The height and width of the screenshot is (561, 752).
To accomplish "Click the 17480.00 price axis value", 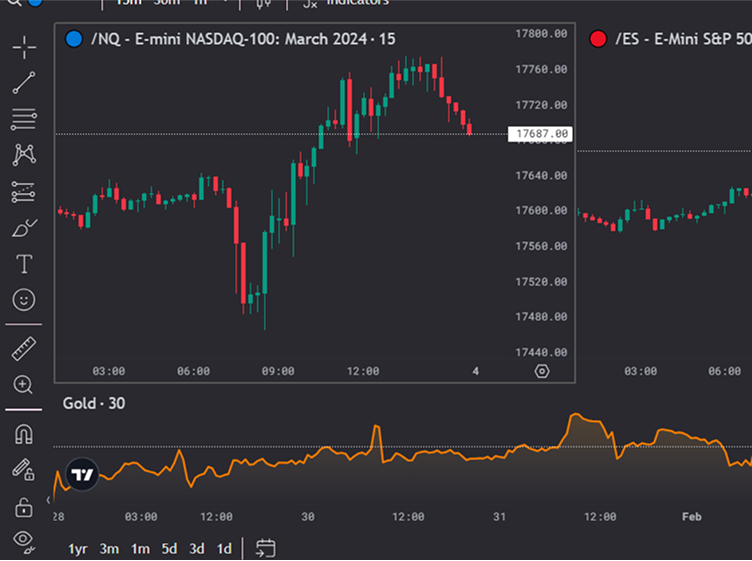I will tap(541, 316).
